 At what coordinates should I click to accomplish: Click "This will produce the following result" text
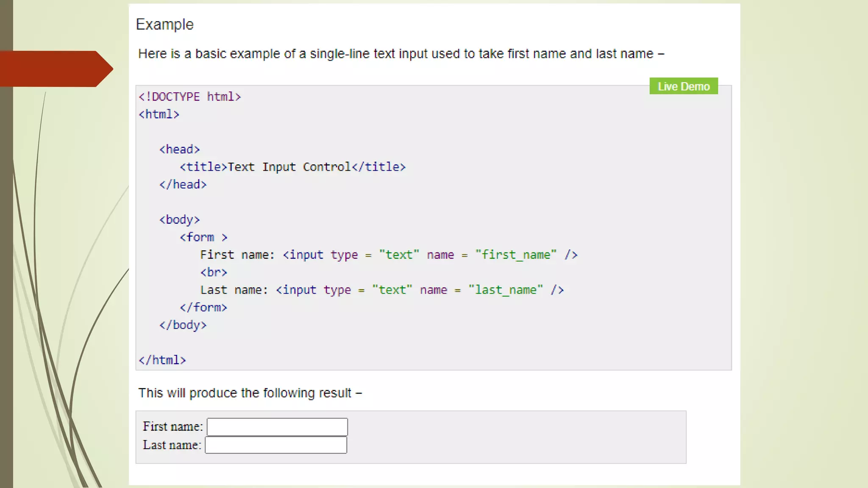click(250, 393)
